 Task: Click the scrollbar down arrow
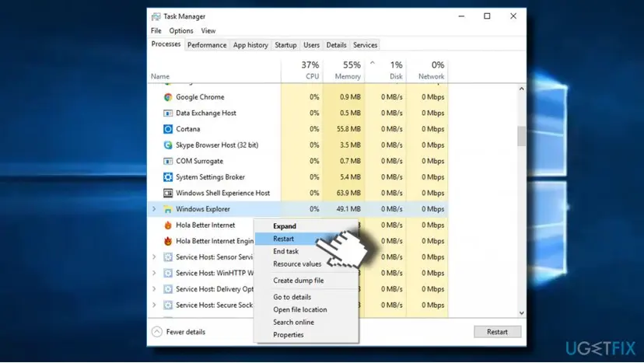522,313
